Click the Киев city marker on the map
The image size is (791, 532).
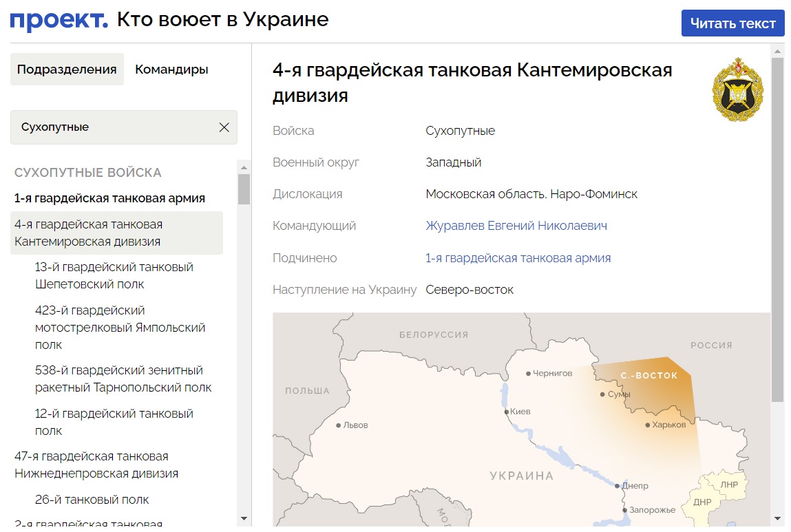[x=505, y=410]
